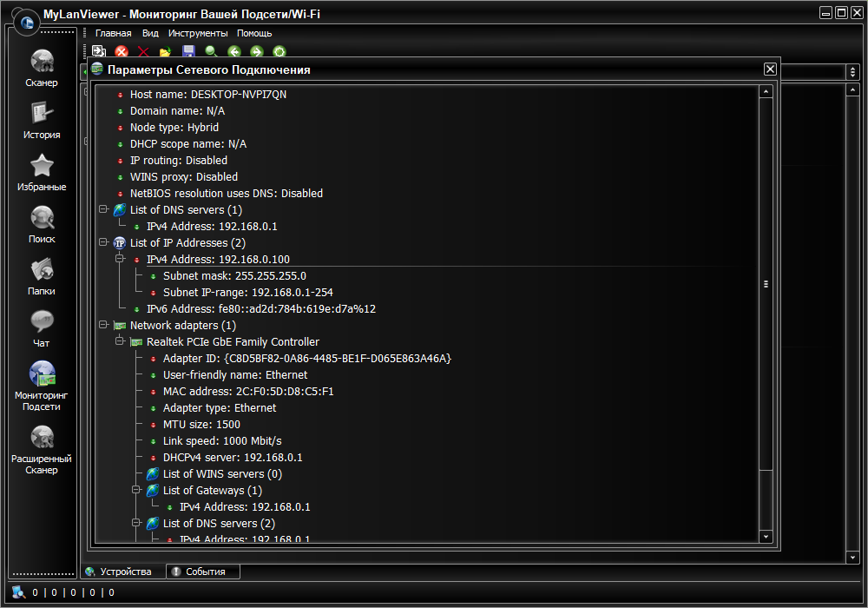Select the DHCP scope name: N/A row
Screen dimensions: 868x608
188,144
